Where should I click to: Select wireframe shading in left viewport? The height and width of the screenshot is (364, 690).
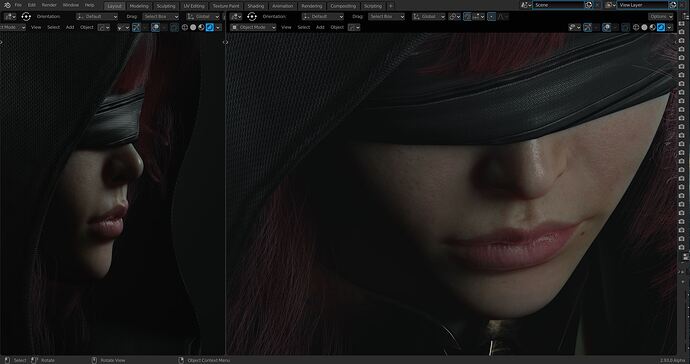pos(185,27)
